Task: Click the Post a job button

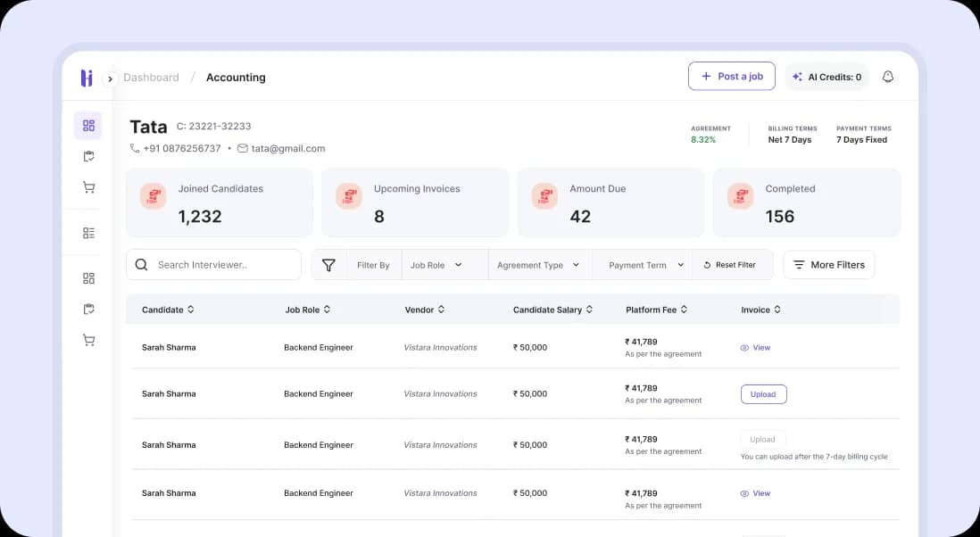Action: click(x=731, y=77)
